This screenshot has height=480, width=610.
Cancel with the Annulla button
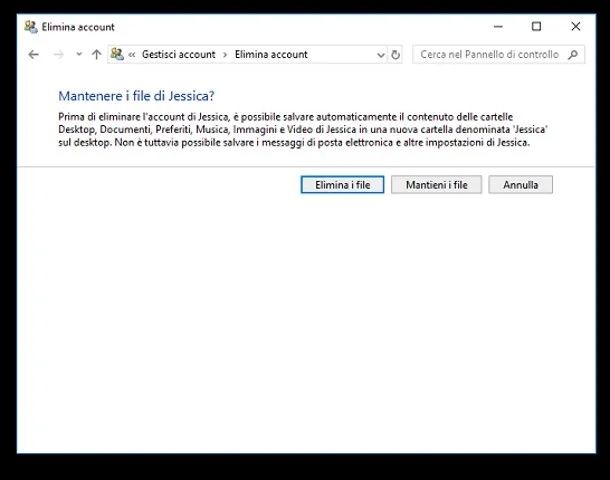521,185
